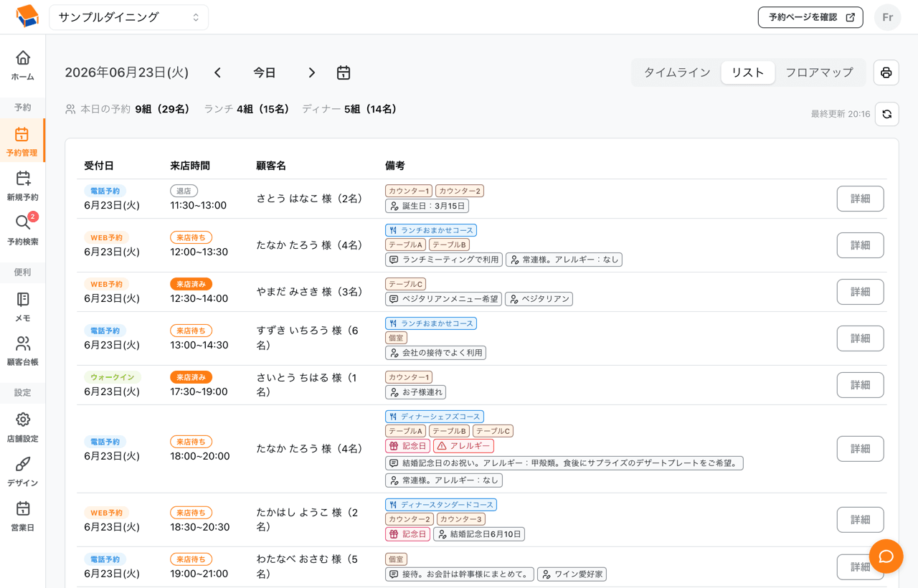Viewport: 918px width, 588px height.
Task: Refresh the reservation data
Action: (x=887, y=114)
